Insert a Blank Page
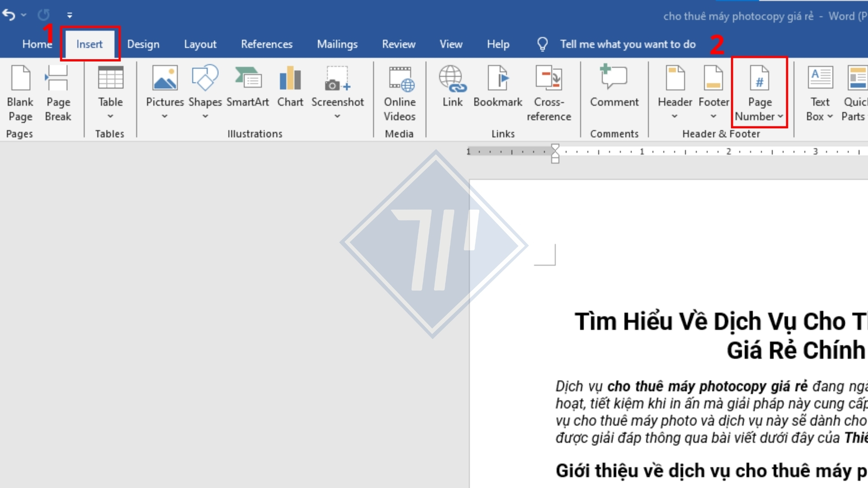 (x=20, y=93)
